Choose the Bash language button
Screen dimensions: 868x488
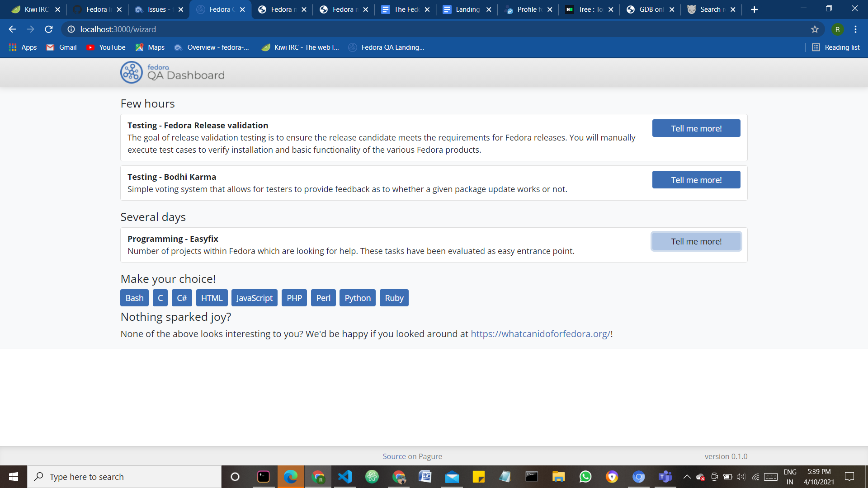point(135,298)
